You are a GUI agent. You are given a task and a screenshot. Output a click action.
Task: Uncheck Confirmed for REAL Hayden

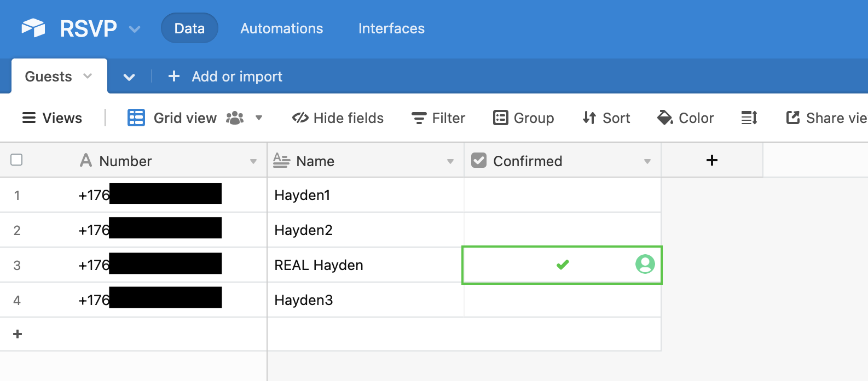point(562,265)
